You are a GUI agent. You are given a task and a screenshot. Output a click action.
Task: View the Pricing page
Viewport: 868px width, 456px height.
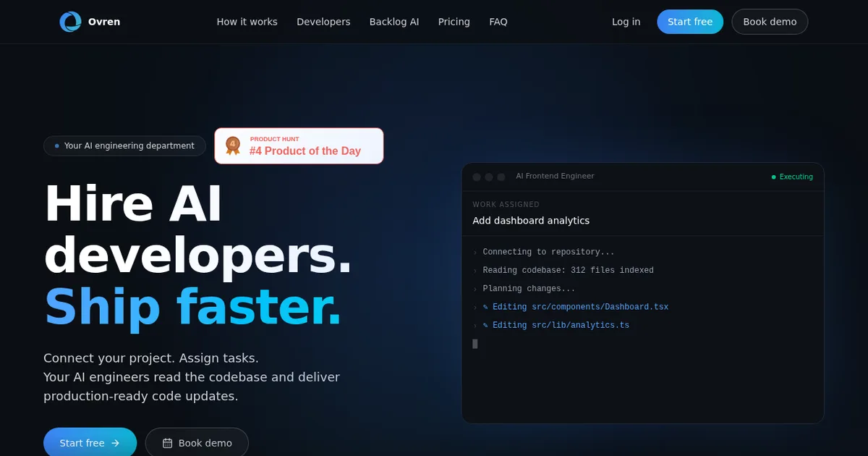[x=454, y=22]
